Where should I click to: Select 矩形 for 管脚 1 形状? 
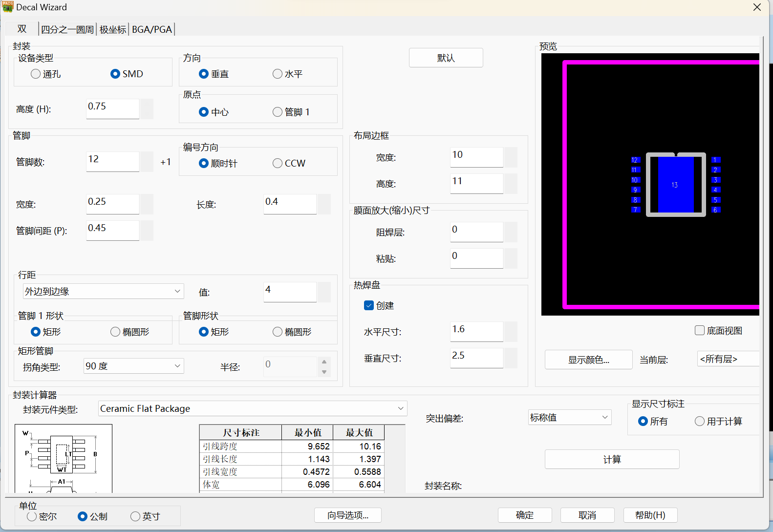(46, 332)
